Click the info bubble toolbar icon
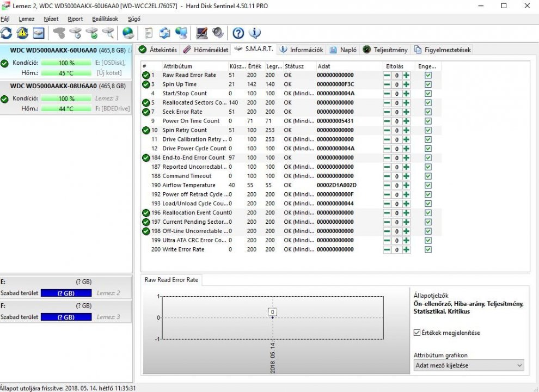This screenshot has width=539, height=392. [x=255, y=33]
